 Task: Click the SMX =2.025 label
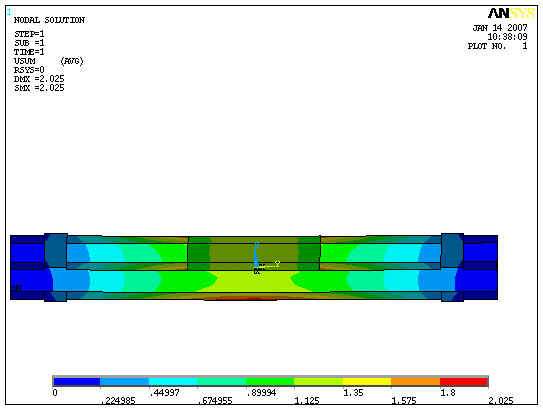coord(39,88)
